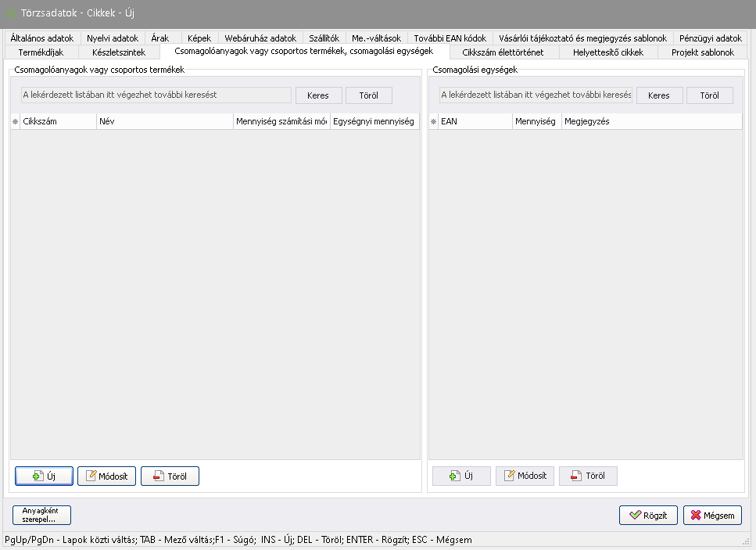Screen dimensions: 756x550
Task: Sort by EAN column header
Action: point(474,122)
